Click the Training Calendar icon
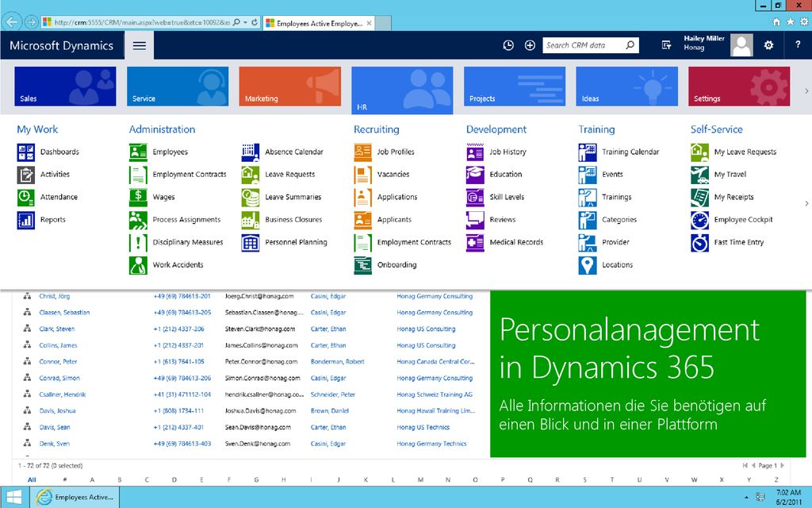This screenshot has width=812, height=508. click(x=588, y=152)
